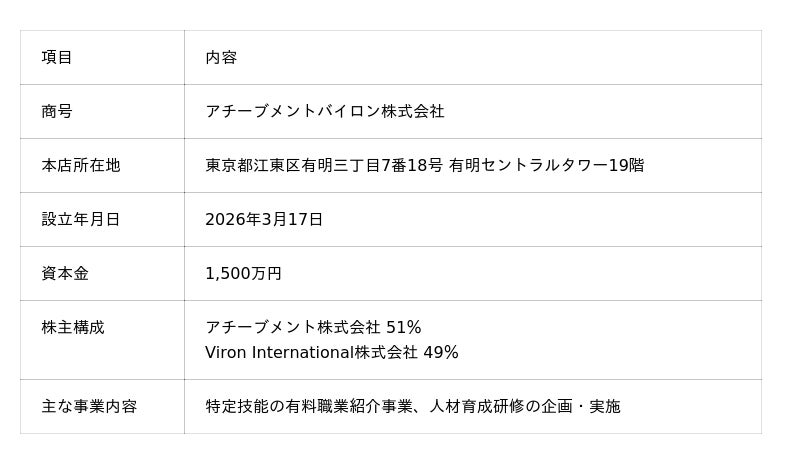Image resolution: width=800 pixels, height=464 pixels.
Task: Click the capital amount 1,500万円
Action: tap(243, 274)
